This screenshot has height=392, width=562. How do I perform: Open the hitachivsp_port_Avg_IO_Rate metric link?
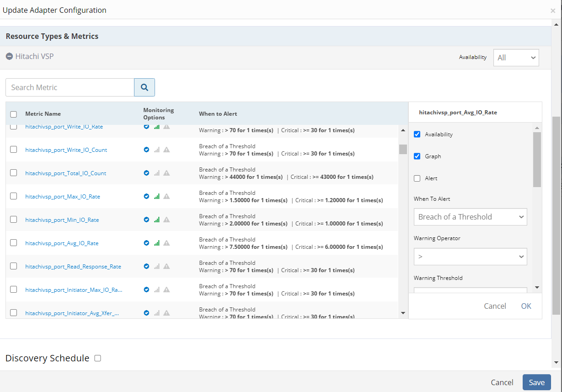[x=62, y=243]
